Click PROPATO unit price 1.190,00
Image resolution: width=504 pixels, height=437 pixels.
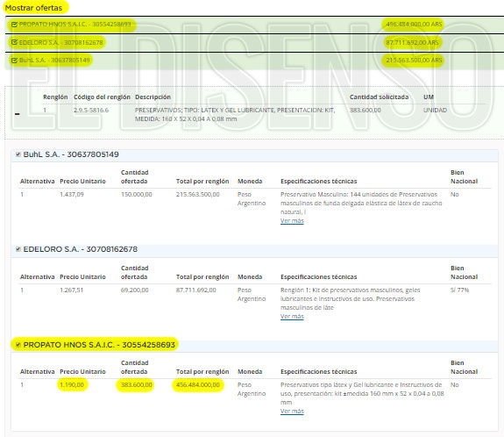point(72,385)
